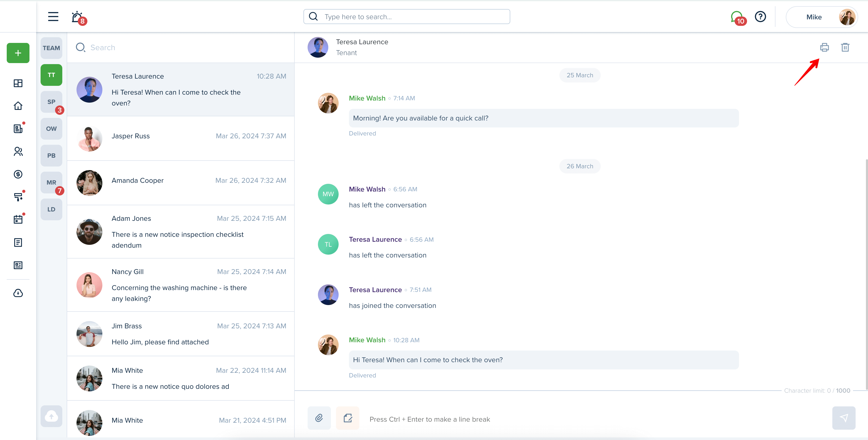Click the cloud upload button below tabs
868x440 pixels.
click(51, 416)
